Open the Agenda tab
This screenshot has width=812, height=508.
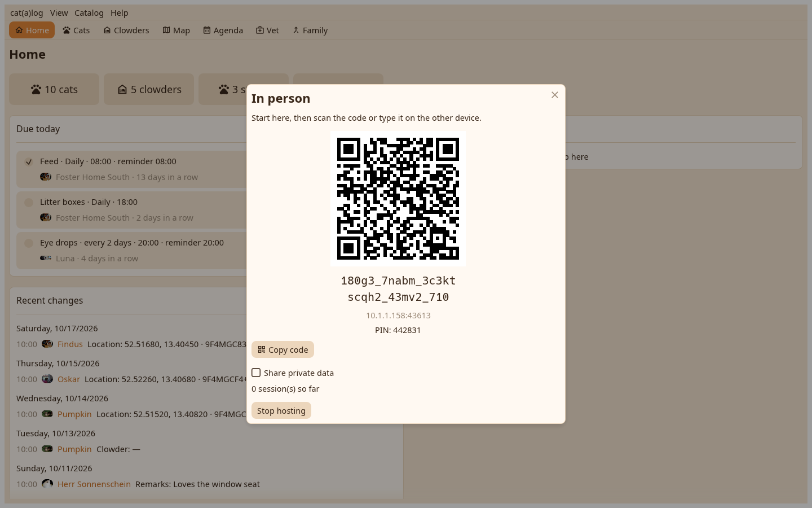[x=223, y=30]
